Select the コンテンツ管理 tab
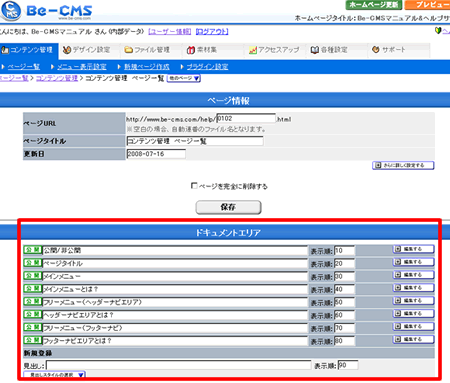450x383 pixels. [29, 51]
